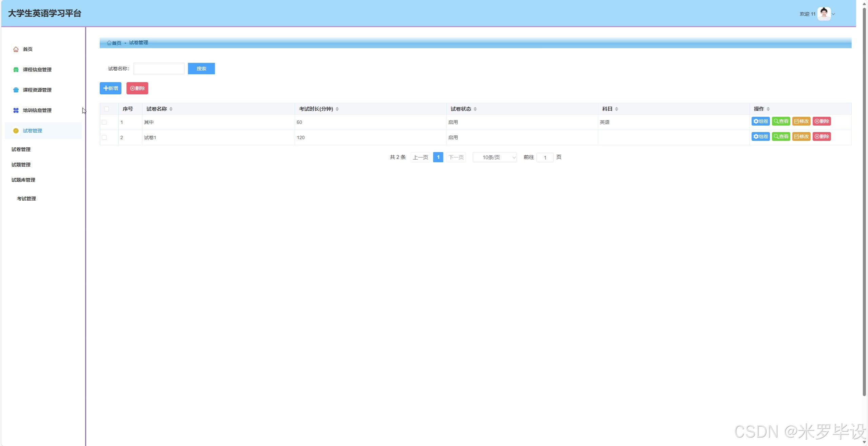Screen dimensions: 868x446
Task: Click the home icon in breadcrumb
Action: [109, 43]
